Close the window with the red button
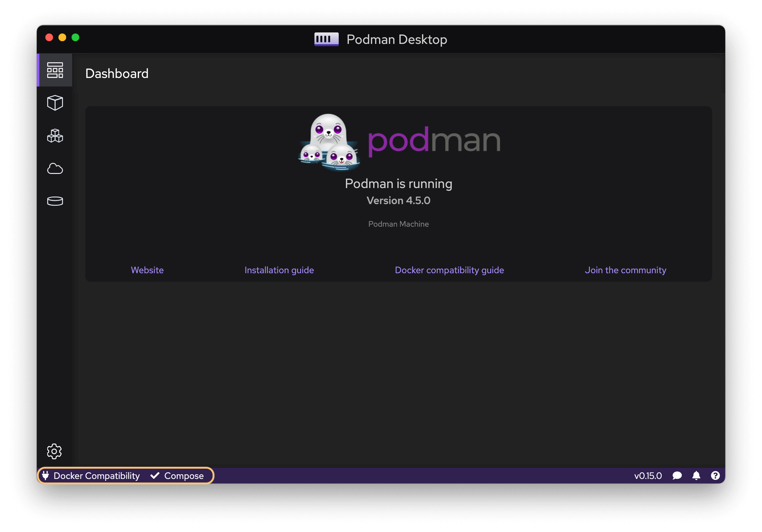Viewport: 762px width, 532px height. [x=49, y=37]
